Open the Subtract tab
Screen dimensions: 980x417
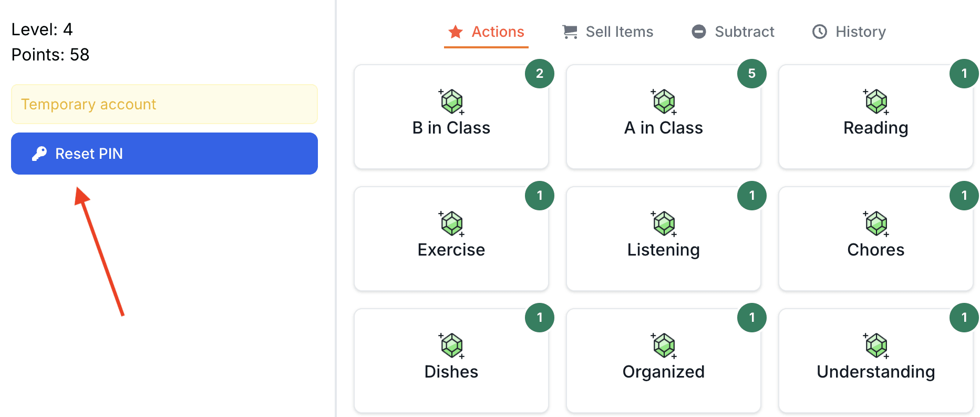[x=733, y=32]
